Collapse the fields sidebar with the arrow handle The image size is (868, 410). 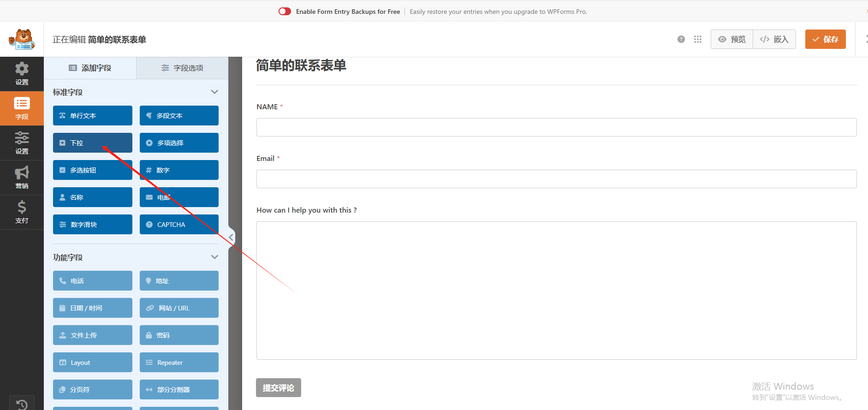pyautogui.click(x=231, y=238)
